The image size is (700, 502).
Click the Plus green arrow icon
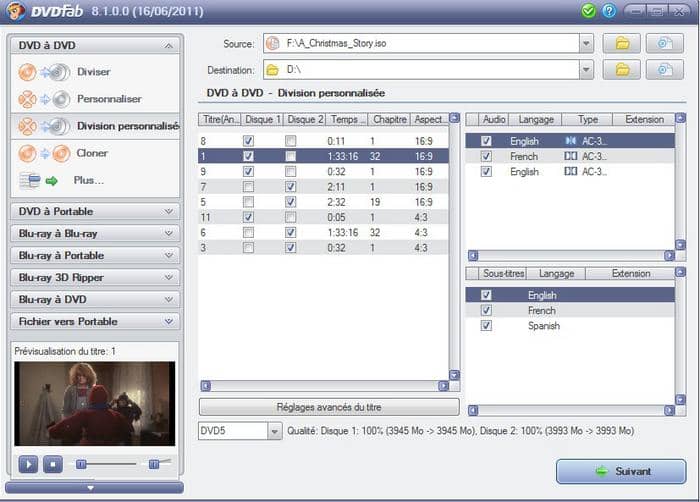52,181
